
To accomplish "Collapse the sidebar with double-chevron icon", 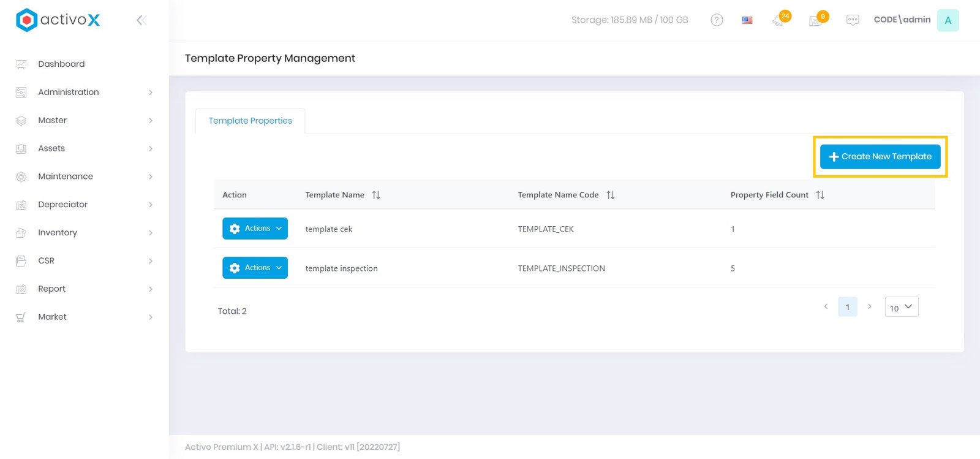I will [x=141, y=20].
